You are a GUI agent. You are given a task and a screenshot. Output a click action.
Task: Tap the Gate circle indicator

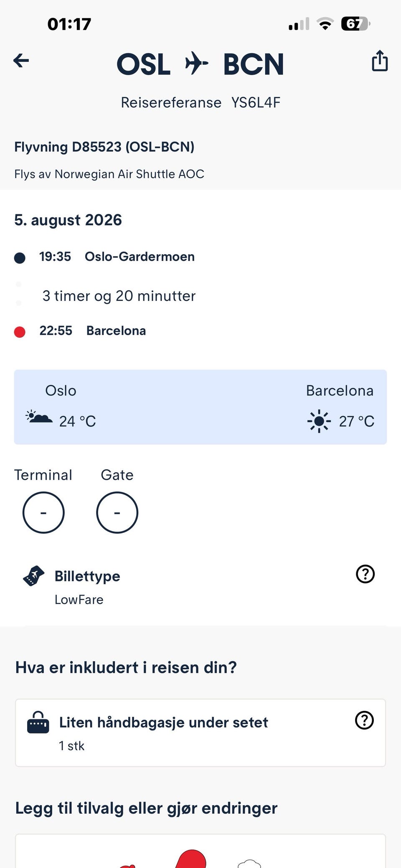[x=117, y=512]
